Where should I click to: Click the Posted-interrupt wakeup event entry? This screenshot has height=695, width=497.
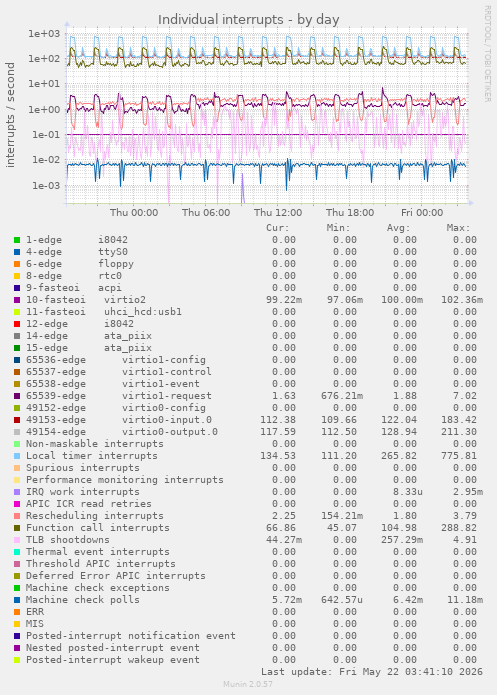(113, 660)
